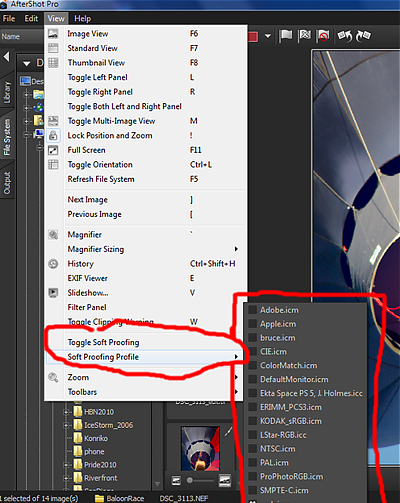Check the NTSC.icm profile checkbox
The image size is (400, 503).
(x=253, y=449)
